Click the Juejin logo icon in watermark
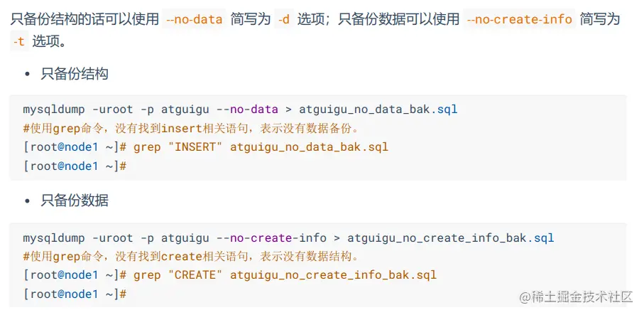This screenshot has width=644, height=315. 525,296
